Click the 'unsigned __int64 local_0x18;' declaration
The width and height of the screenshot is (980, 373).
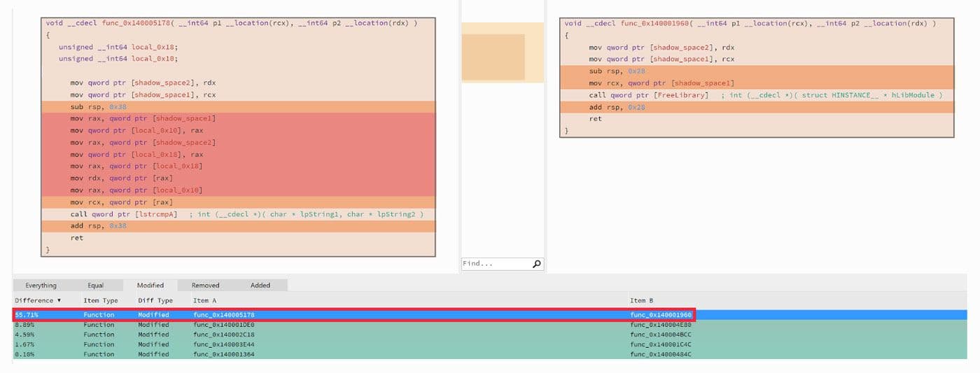pos(118,47)
